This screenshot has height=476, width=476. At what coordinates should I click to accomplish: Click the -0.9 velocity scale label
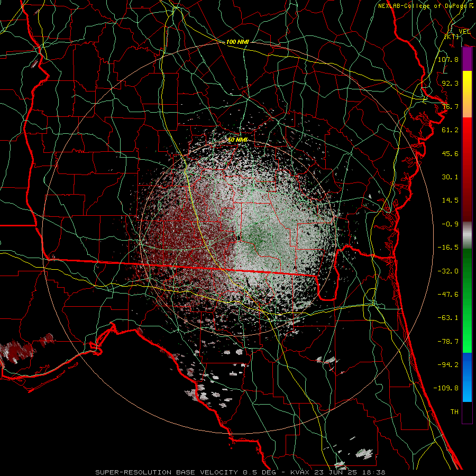click(x=450, y=224)
